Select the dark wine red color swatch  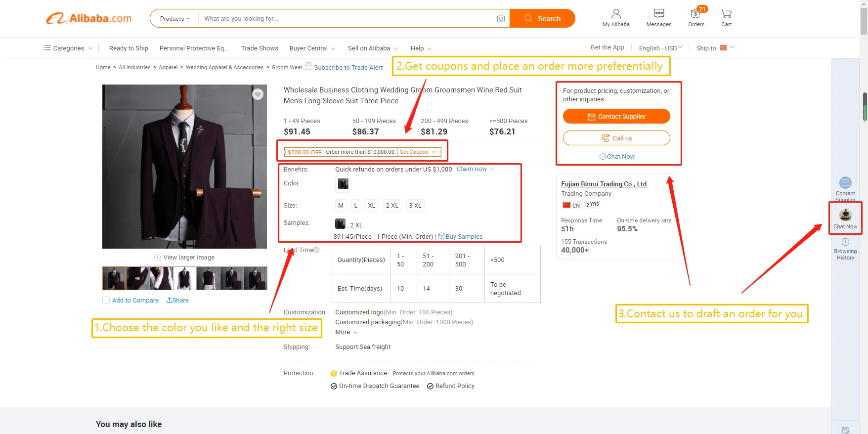(x=343, y=184)
